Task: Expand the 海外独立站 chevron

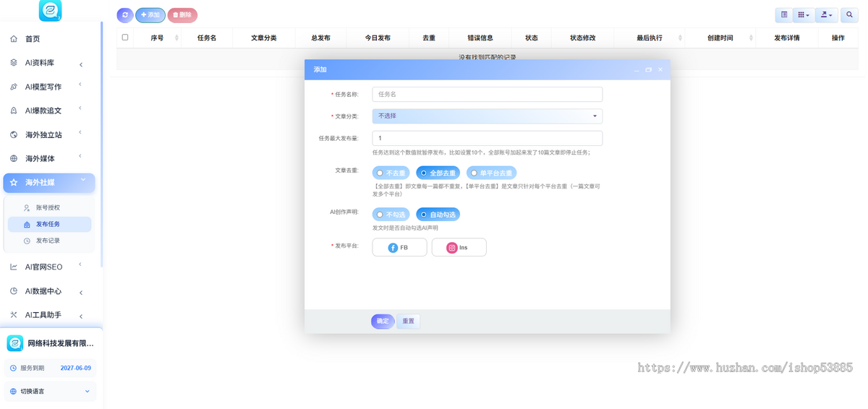Action: pos(80,132)
